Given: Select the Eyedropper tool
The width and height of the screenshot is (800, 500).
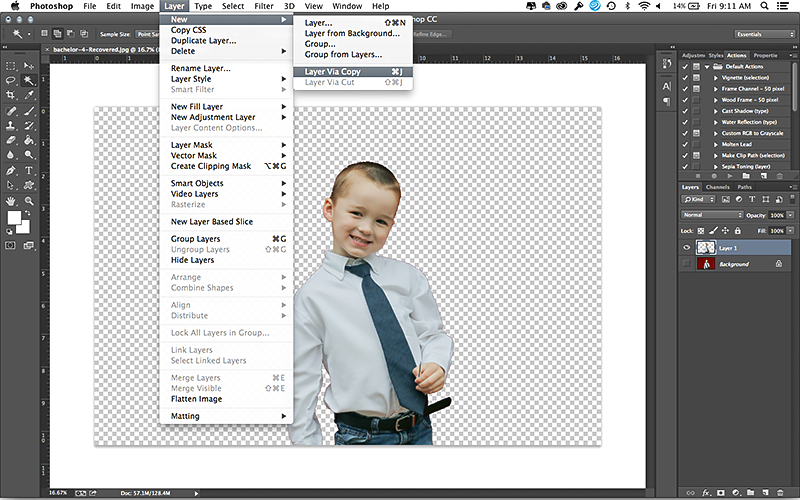Looking at the screenshot, I should point(29,95).
